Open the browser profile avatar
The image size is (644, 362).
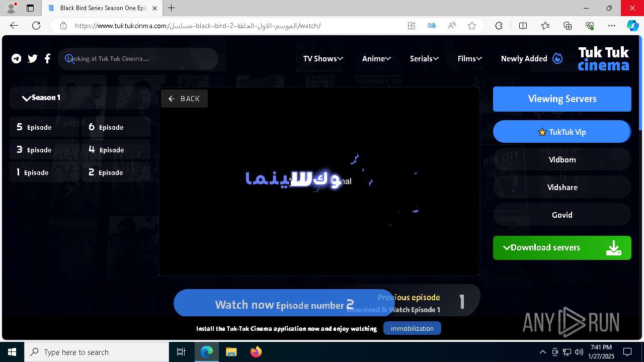click(x=11, y=8)
